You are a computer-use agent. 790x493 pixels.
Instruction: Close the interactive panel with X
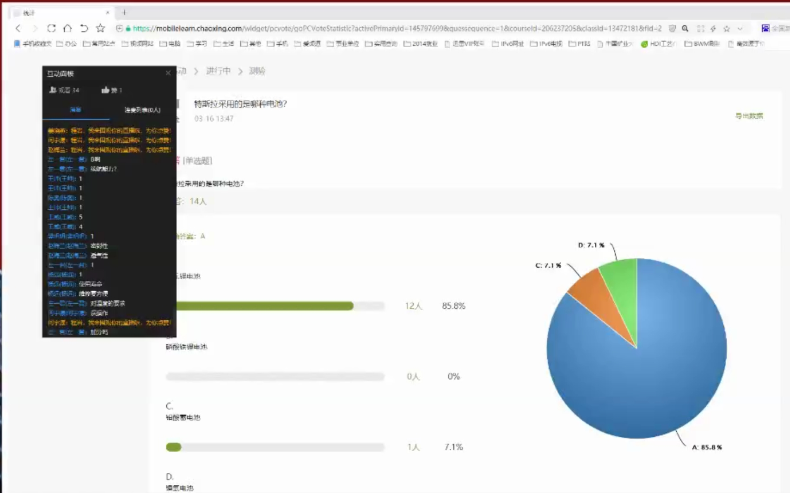168,73
